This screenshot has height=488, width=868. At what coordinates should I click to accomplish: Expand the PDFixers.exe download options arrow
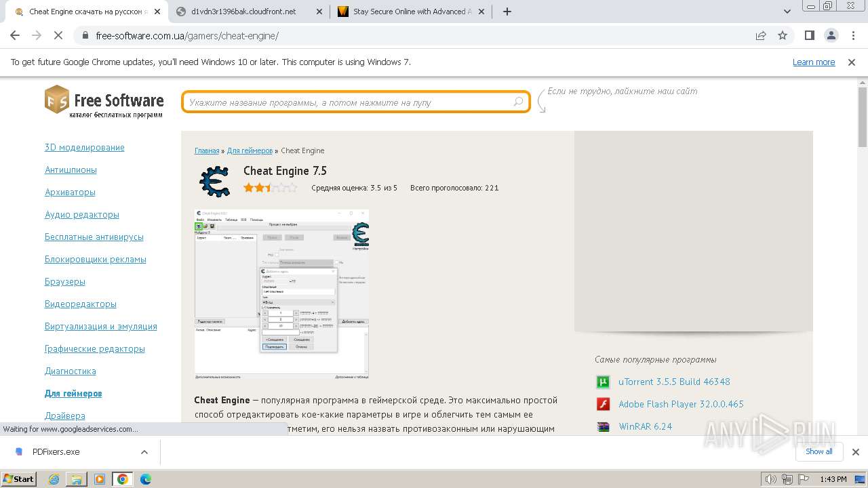tap(144, 451)
